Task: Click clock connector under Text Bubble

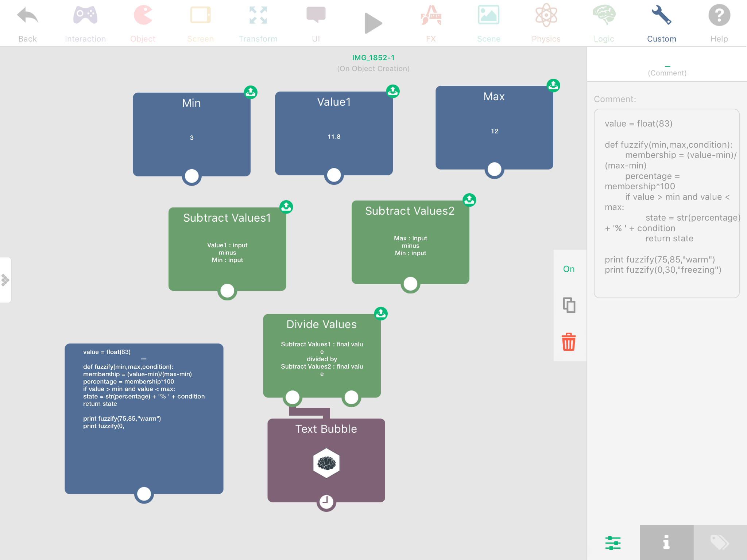Action: tap(326, 502)
